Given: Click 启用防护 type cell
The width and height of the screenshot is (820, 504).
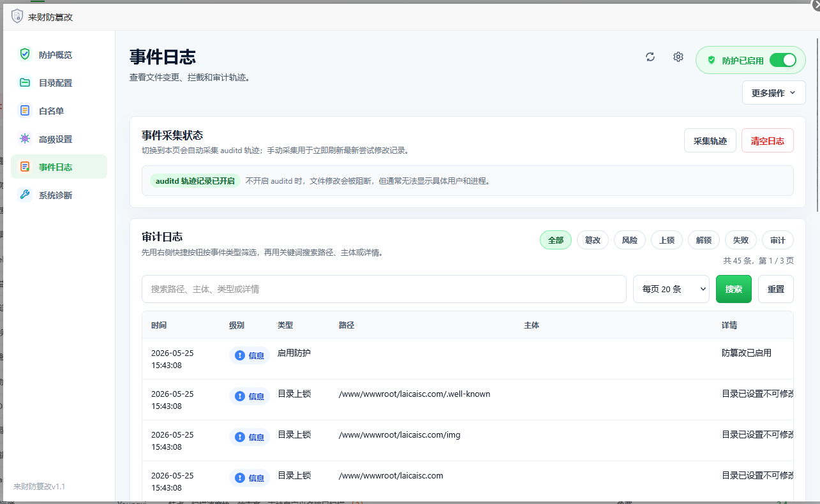Looking at the screenshot, I should pos(294,353).
